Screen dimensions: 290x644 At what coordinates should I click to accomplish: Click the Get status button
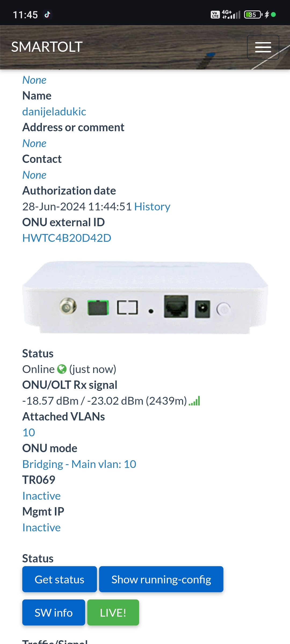point(60,579)
